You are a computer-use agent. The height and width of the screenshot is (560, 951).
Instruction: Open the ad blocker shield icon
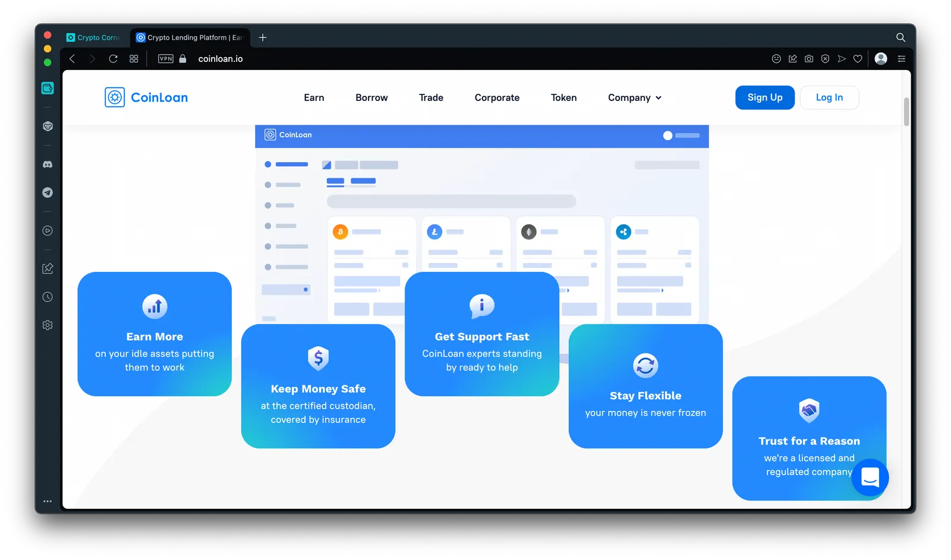pyautogui.click(x=825, y=59)
